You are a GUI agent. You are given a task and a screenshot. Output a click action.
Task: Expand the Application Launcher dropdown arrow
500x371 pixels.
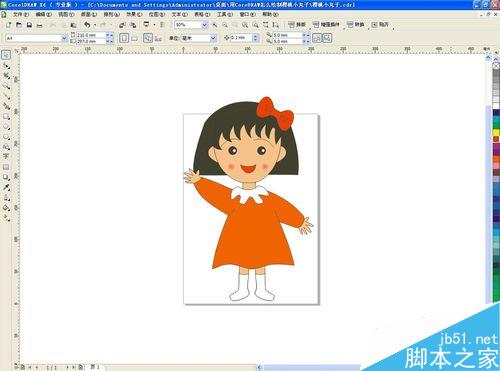pyautogui.click(x=154, y=25)
